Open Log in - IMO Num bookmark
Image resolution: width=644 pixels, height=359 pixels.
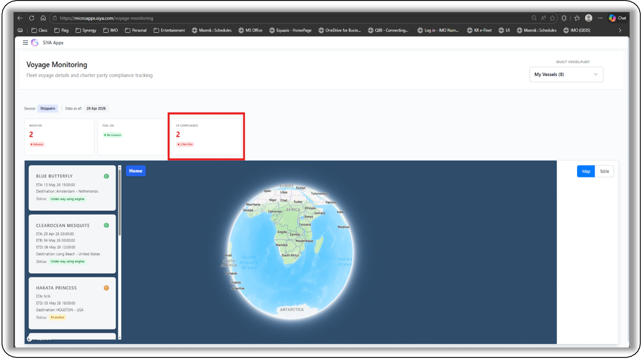pyautogui.click(x=438, y=30)
